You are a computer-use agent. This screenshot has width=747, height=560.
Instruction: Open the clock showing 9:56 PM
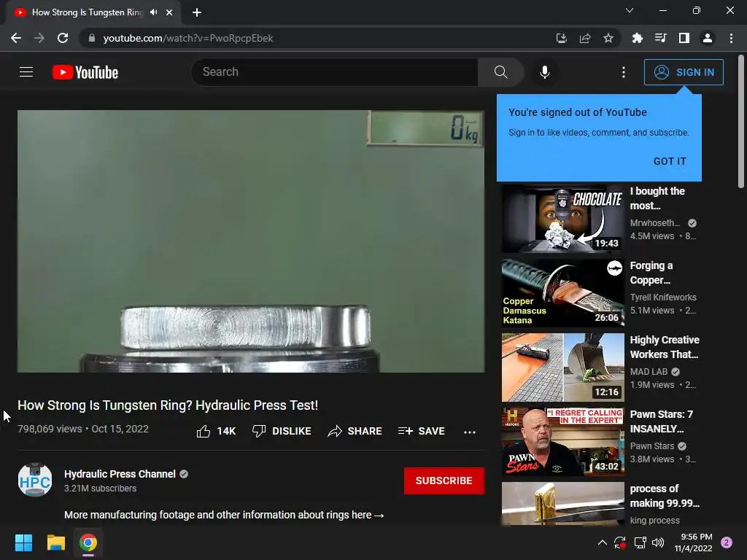click(x=693, y=542)
